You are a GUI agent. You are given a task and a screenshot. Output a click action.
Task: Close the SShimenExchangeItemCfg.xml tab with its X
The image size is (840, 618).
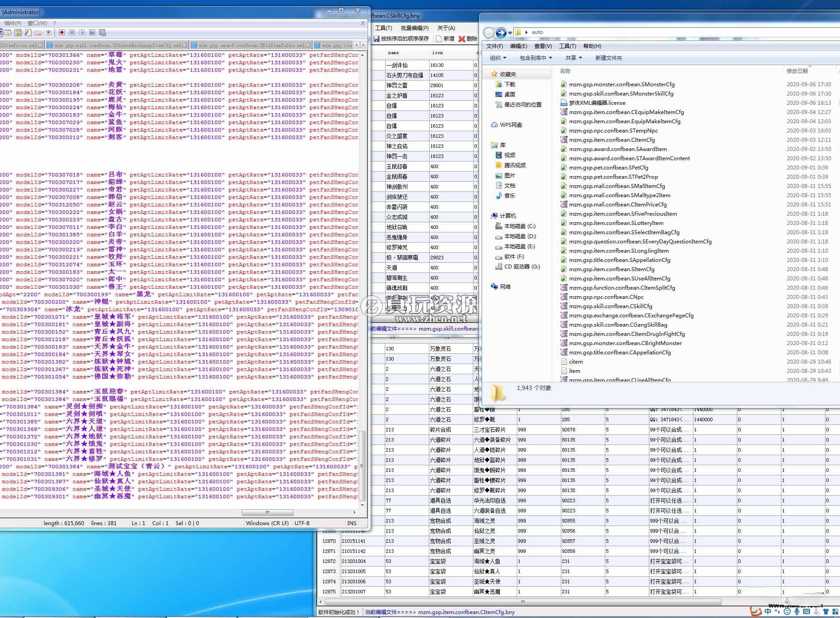(x=185, y=45)
